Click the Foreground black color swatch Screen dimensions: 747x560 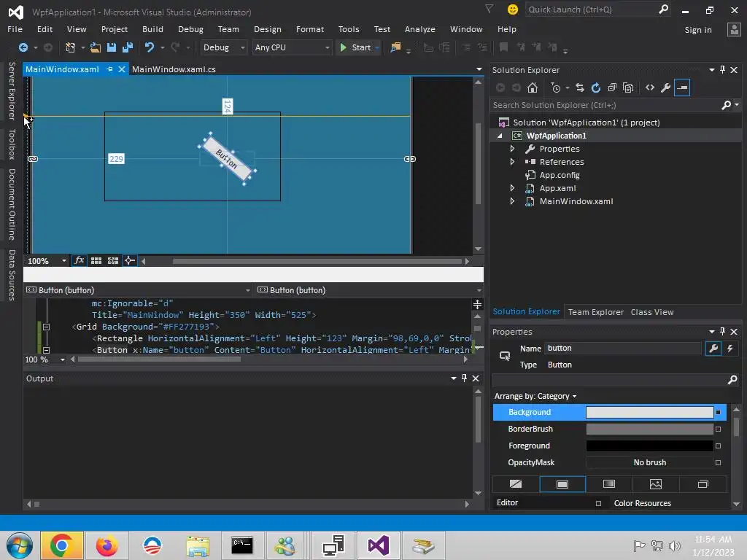[x=650, y=446]
